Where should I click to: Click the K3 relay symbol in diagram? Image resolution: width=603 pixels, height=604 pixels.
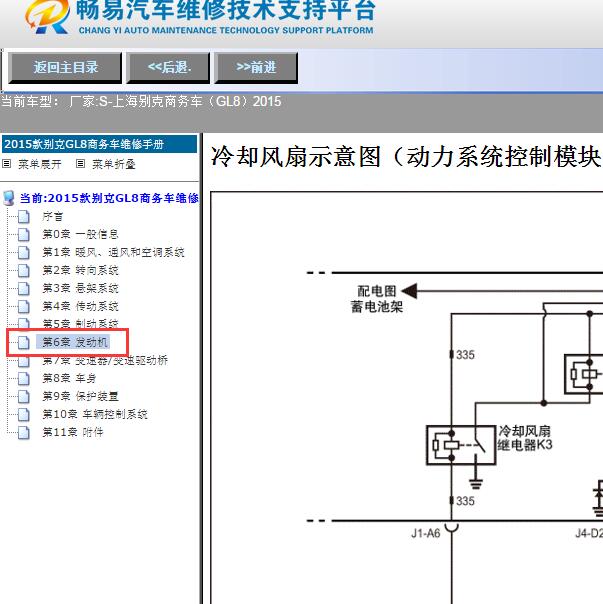[x=461, y=445]
